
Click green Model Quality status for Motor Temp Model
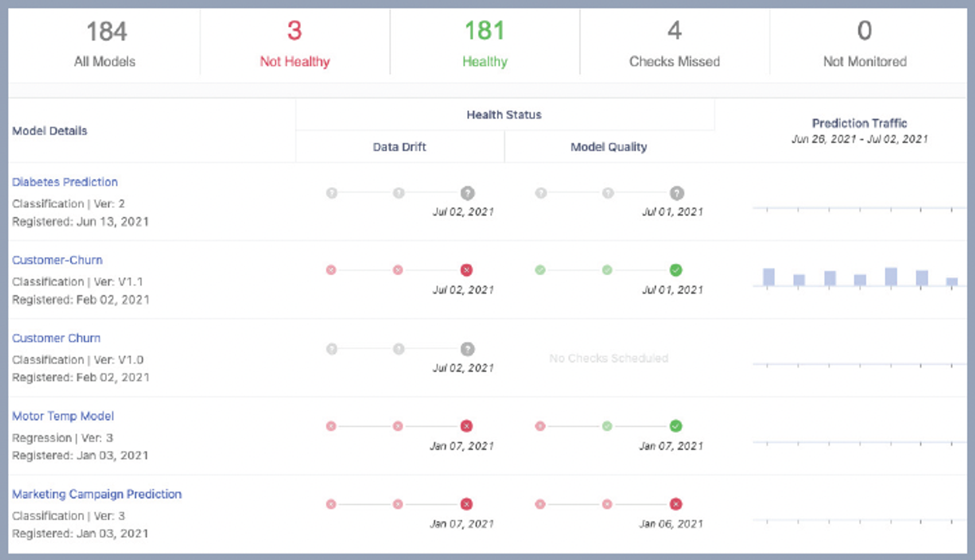(x=675, y=426)
